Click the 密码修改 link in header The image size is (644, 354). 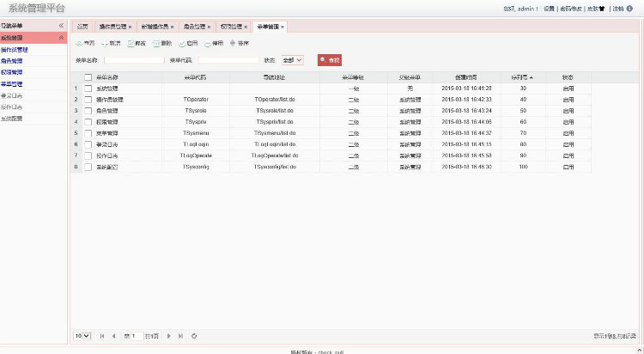[x=571, y=9]
